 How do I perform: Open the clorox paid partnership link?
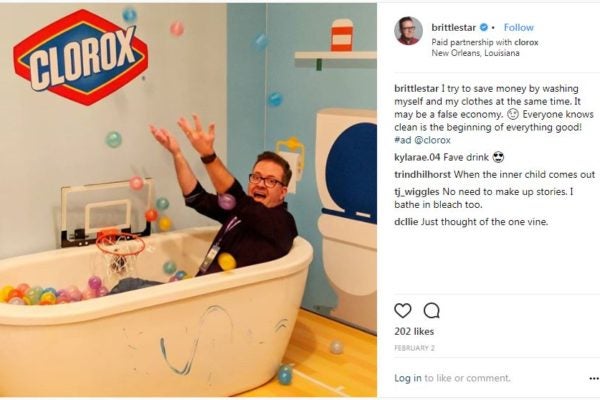526,42
